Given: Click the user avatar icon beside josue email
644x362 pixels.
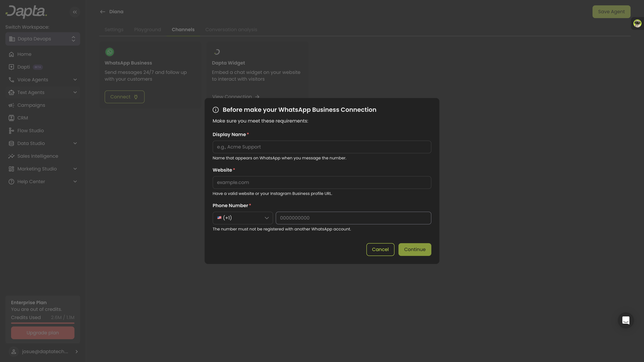Looking at the screenshot, I should [14, 351].
